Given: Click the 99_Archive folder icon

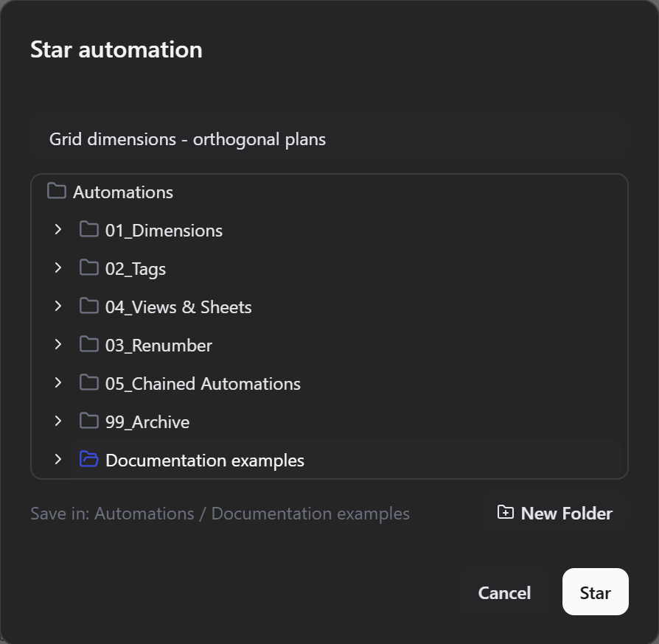Looking at the screenshot, I should click(x=89, y=421).
